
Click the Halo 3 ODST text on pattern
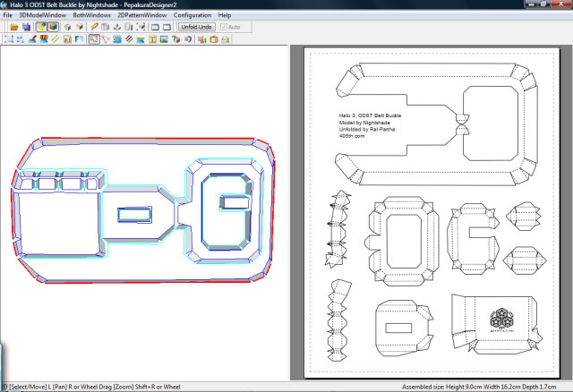[x=362, y=115]
